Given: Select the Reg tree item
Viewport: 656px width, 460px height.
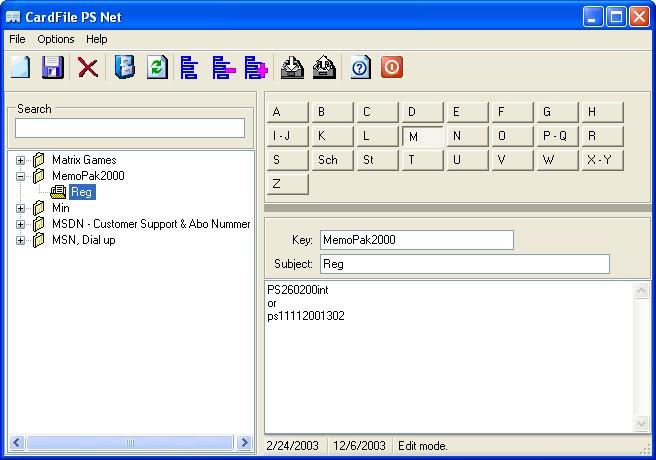Looking at the screenshot, I should pos(82,192).
